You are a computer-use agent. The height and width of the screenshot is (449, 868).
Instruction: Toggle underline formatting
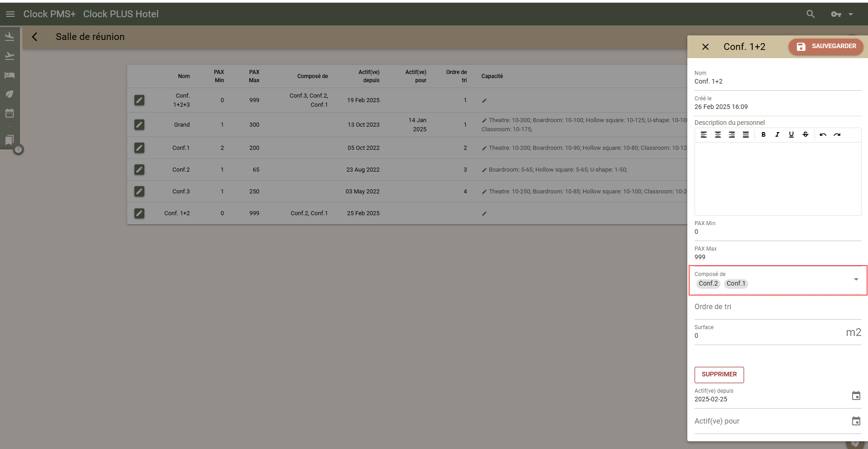pyautogui.click(x=791, y=135)
